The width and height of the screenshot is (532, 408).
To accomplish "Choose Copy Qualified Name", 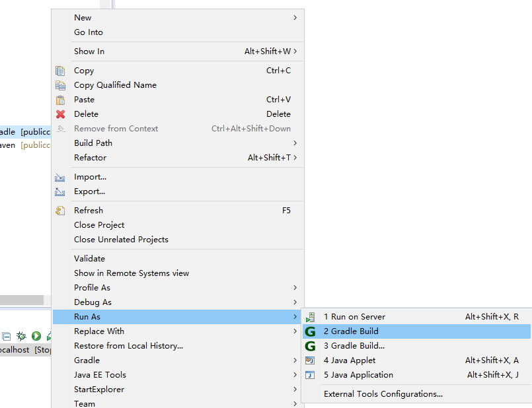I will pyautogui.click(x=115, y=85).
